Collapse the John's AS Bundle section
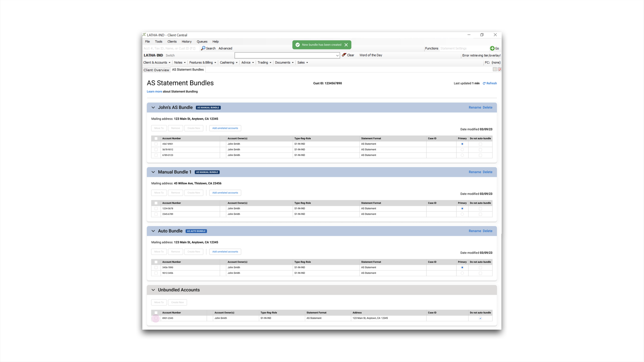Image resolution: width=644 pixels, height=362 pixels. (x=153, y=107)
